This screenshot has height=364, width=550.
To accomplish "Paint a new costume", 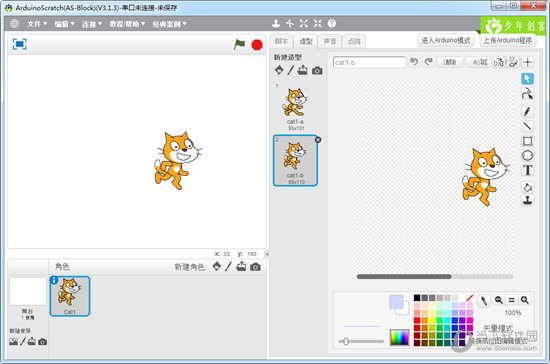I will click(290, 70).
